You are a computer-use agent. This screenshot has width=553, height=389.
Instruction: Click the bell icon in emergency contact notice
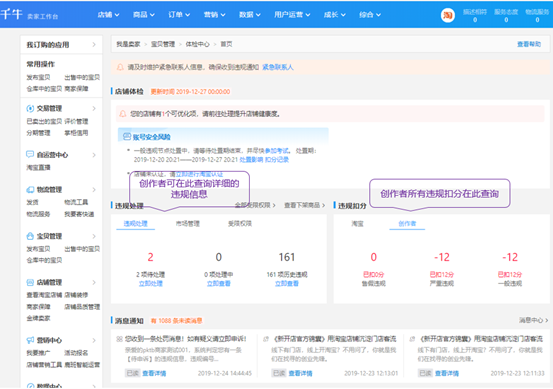120,67
